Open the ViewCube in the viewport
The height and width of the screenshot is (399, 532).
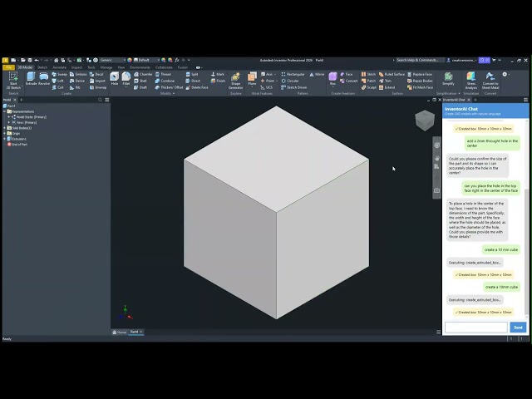click(x=425, y=121)
